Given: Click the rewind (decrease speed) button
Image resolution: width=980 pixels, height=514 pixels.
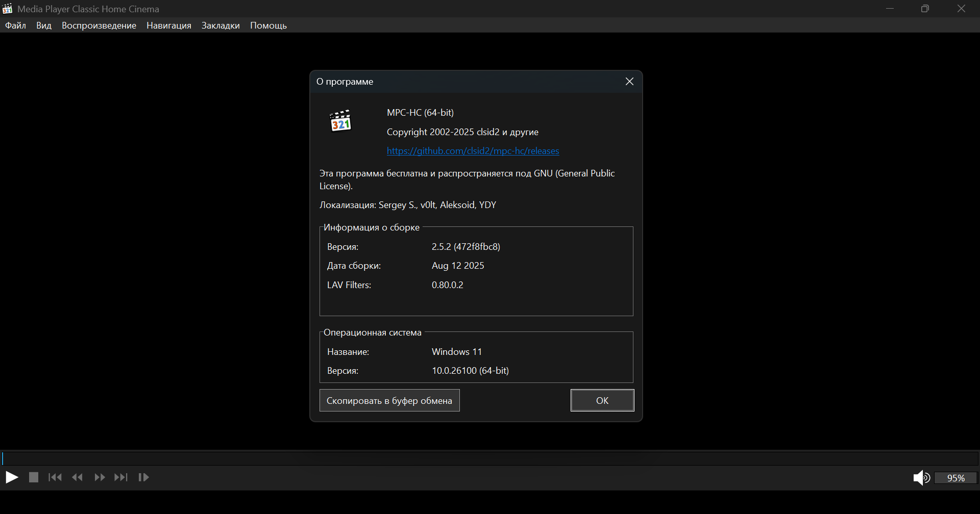Looking at the screenshot, I should coord(78,477).
